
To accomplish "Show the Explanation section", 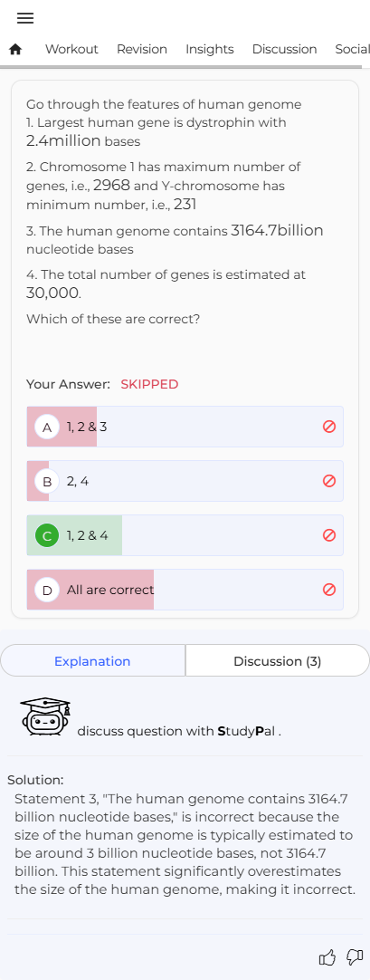I will [x=92, y=661].
